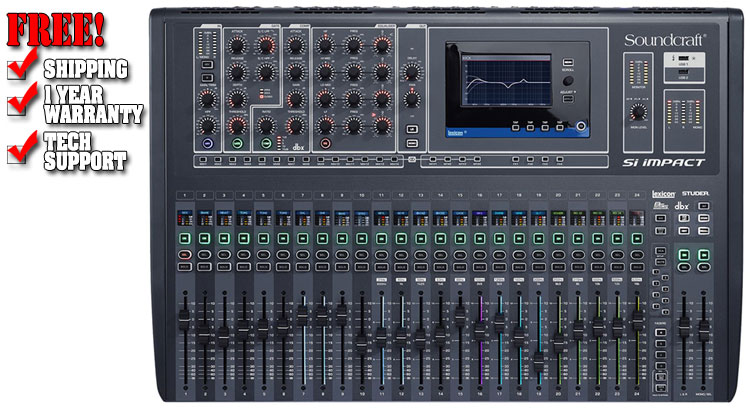Click the USB 2 port
This screenshot has height=411, width=750.
(x=684, y=73)
